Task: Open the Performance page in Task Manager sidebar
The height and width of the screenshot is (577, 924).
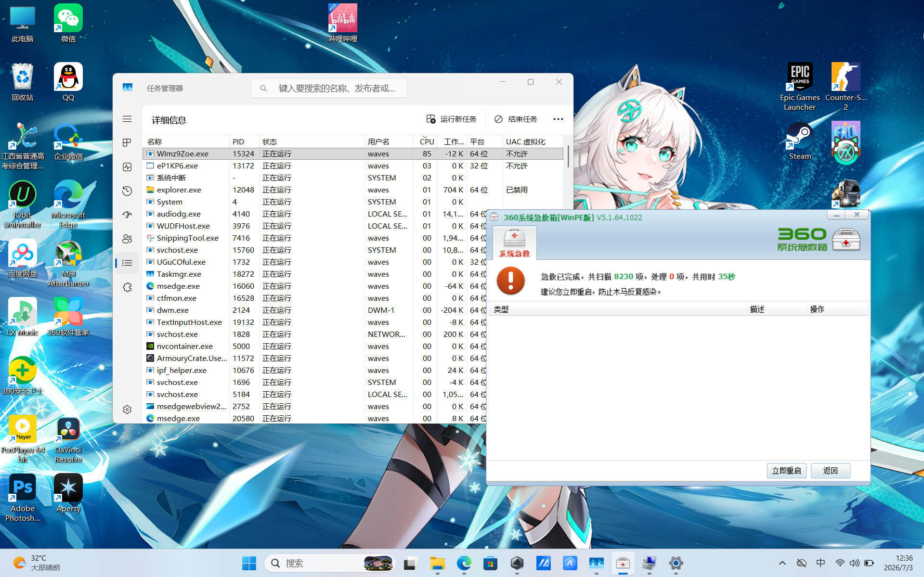Action: pyautogui.click(x=127, y=167)
